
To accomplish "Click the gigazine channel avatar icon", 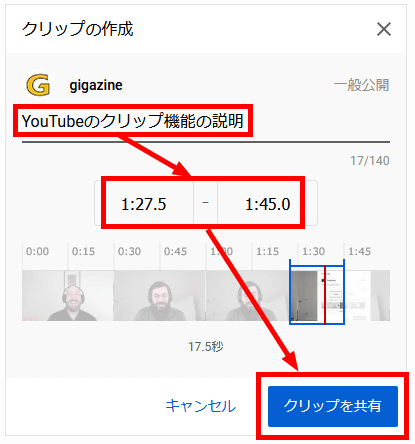I will pyautogui.click(x=38, y=85).
